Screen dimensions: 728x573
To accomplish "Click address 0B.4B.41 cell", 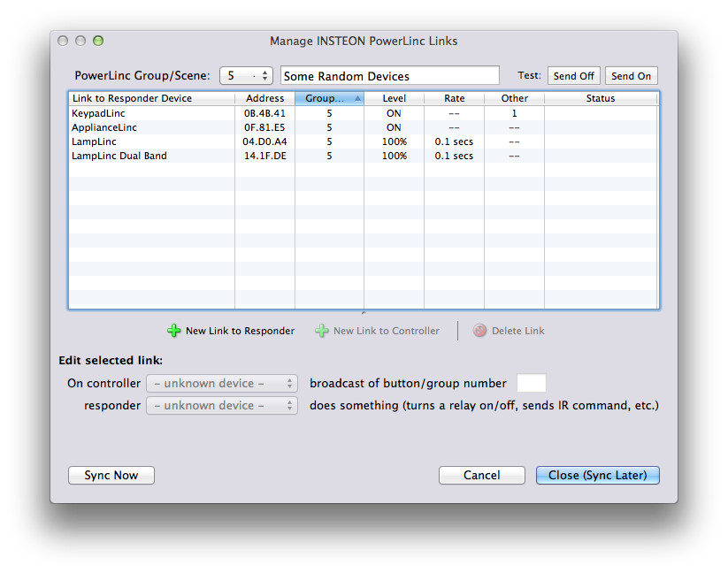I will tap(264, 113).
